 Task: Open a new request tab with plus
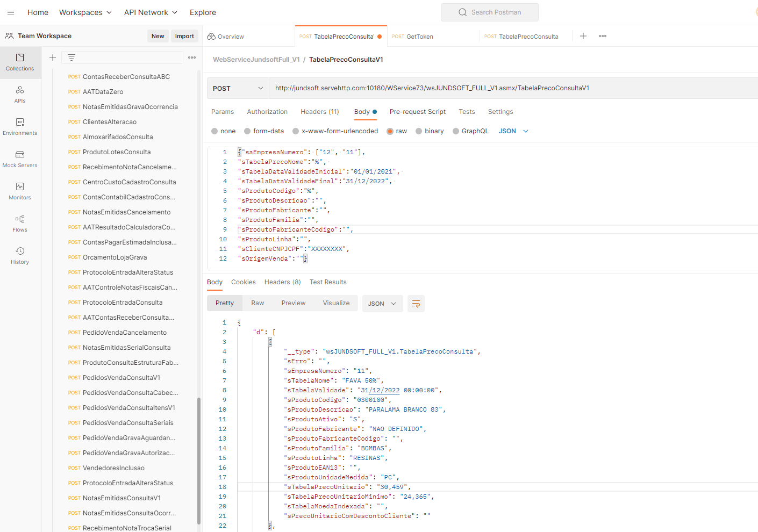pyautogui.click(x=583, y=36)
